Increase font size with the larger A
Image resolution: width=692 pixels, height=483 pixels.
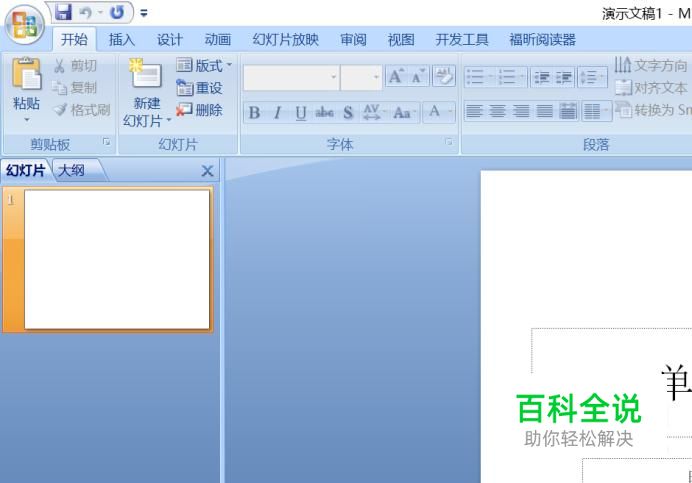coord(396,76)
